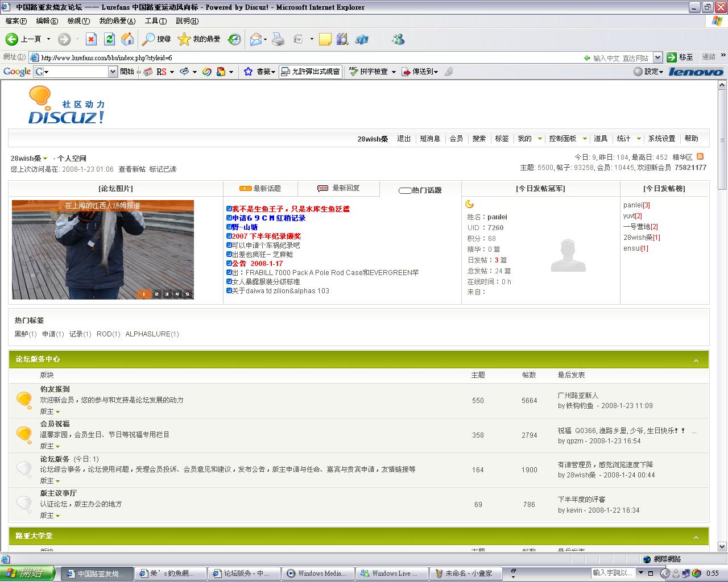The height and width of the screenshot is (582, 728).
Task: Open the 输入中文 直达网站 dropdown arrow
Action: click(657, 57)
